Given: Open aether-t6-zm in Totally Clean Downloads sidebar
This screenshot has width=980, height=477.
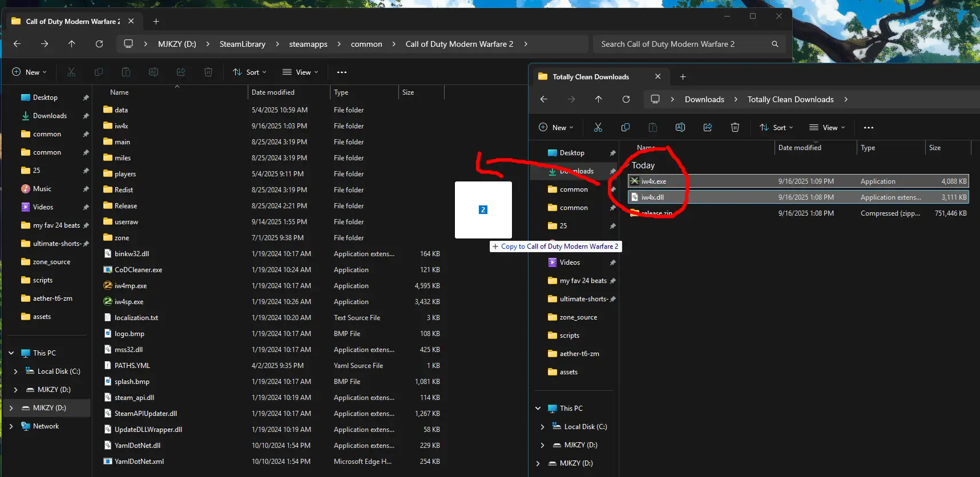Looking at the screenshot, I should click(579, 354).
